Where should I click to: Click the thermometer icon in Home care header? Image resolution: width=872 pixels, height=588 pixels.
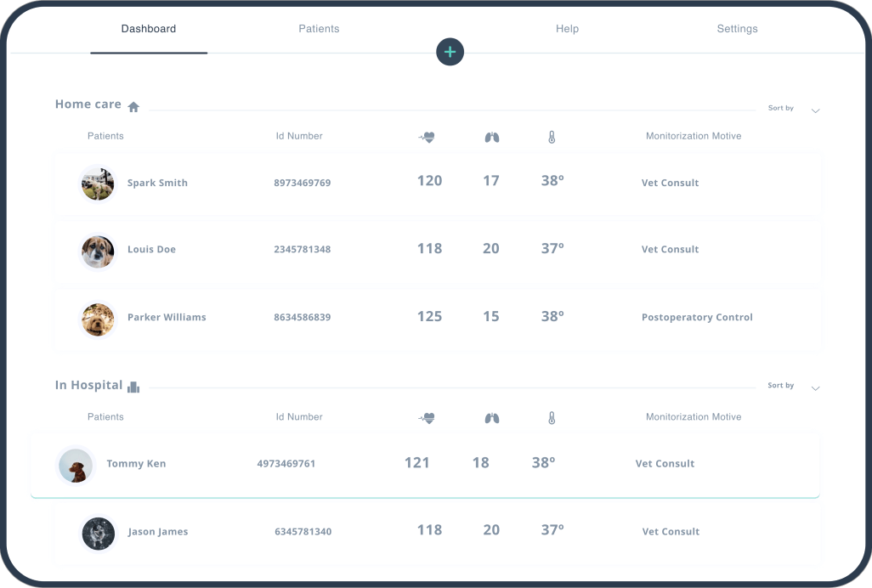coord(552,136)
